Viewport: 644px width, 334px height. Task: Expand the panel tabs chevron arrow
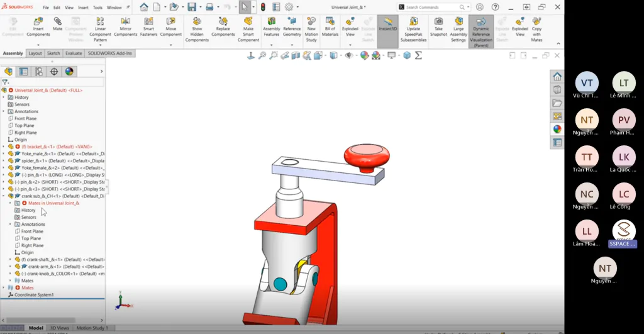(101, 72)
